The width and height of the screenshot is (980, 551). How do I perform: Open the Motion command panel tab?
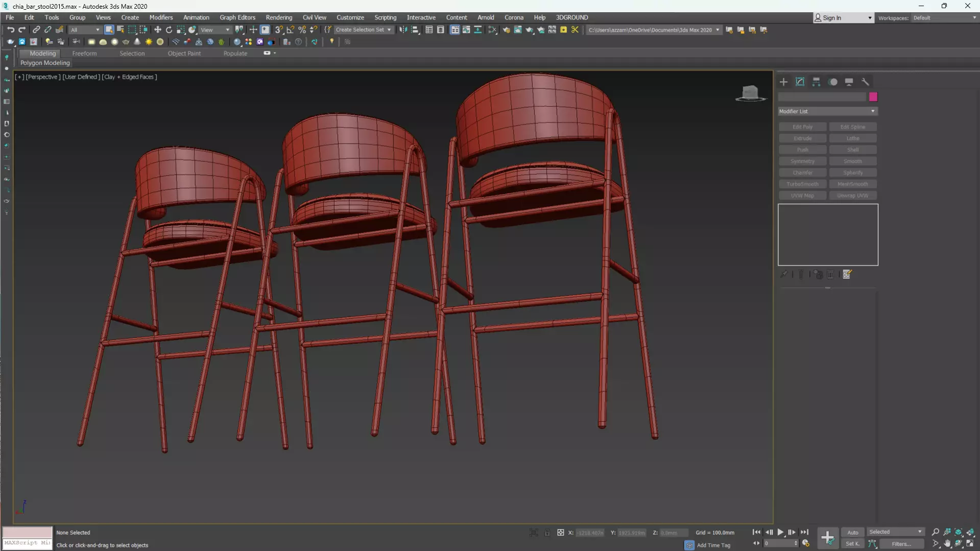click(833, 82)
